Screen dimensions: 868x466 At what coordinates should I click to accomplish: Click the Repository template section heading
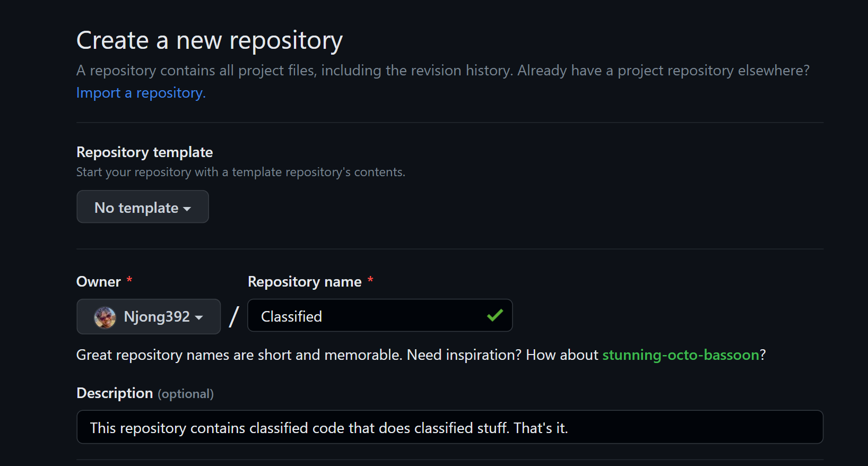coord(144,152)
